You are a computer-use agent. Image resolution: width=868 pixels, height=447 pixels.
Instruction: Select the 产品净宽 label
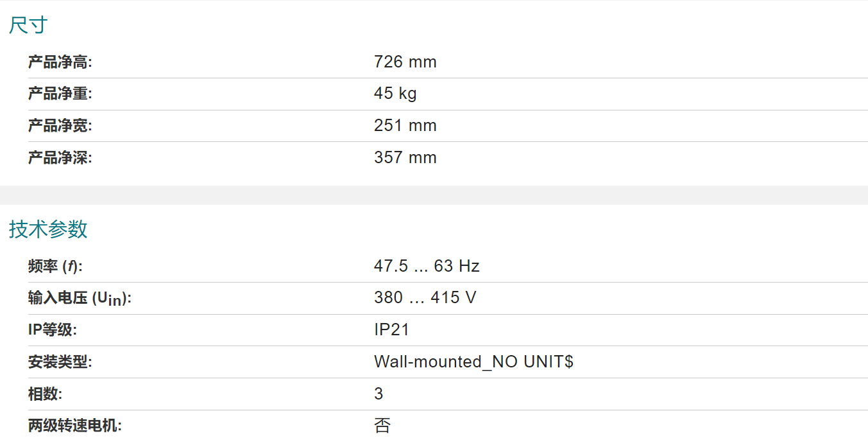coord(60,126)
